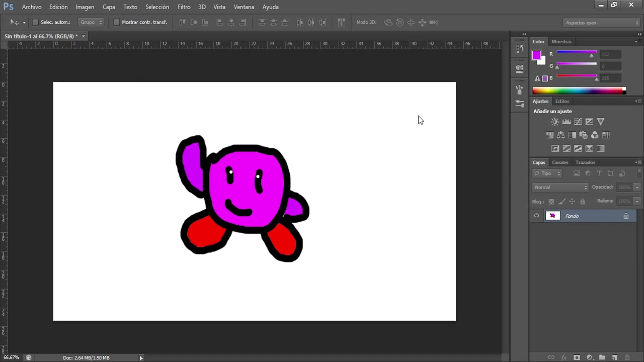The width and height of the screenshot is (644, 362).
Task: Add a Brightness/Contrast adjustment
Action: pos(555,122)
